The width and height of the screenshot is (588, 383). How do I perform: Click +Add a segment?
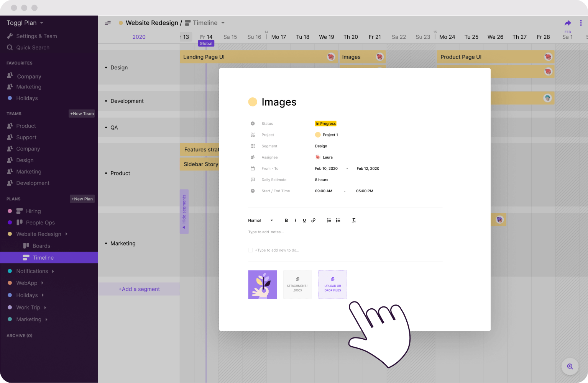(139, 289)
